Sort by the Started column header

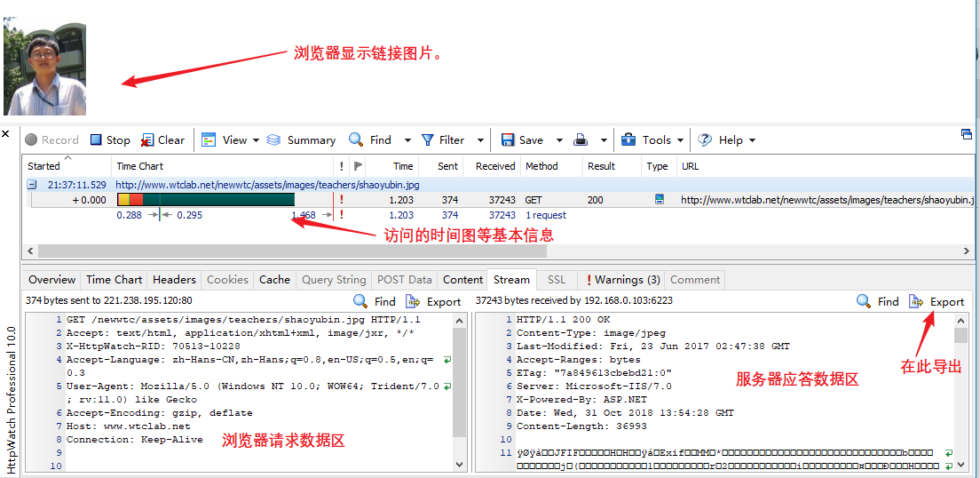click(x=43, y=166)
